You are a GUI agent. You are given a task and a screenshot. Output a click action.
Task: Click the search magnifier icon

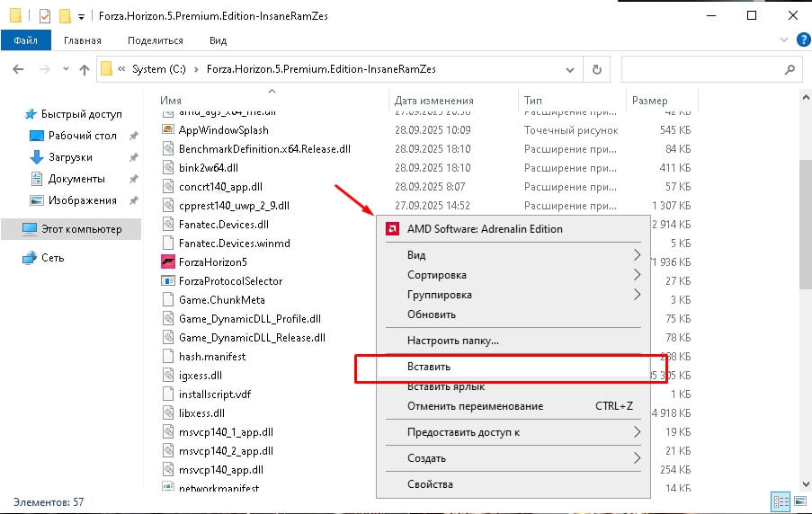point(790,69)
